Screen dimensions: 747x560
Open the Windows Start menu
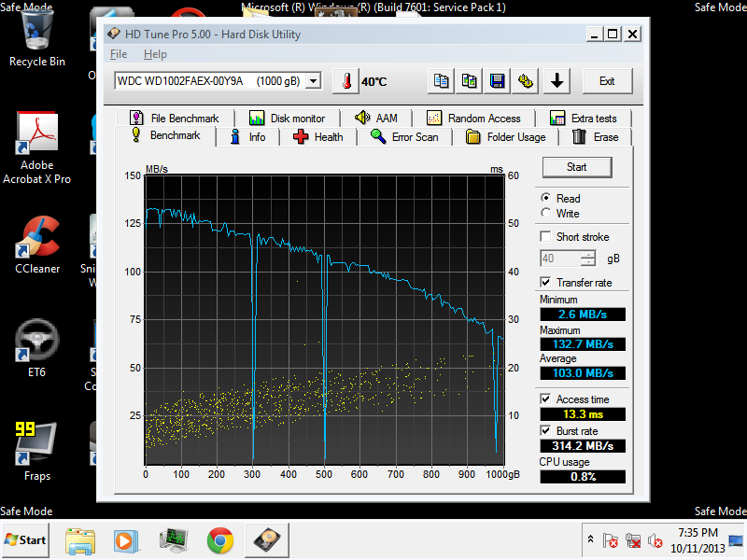click(x=26, y=540)
